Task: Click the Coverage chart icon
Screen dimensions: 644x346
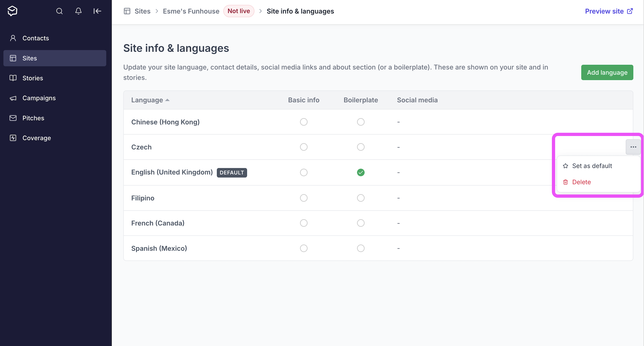Action: point(13,138)
